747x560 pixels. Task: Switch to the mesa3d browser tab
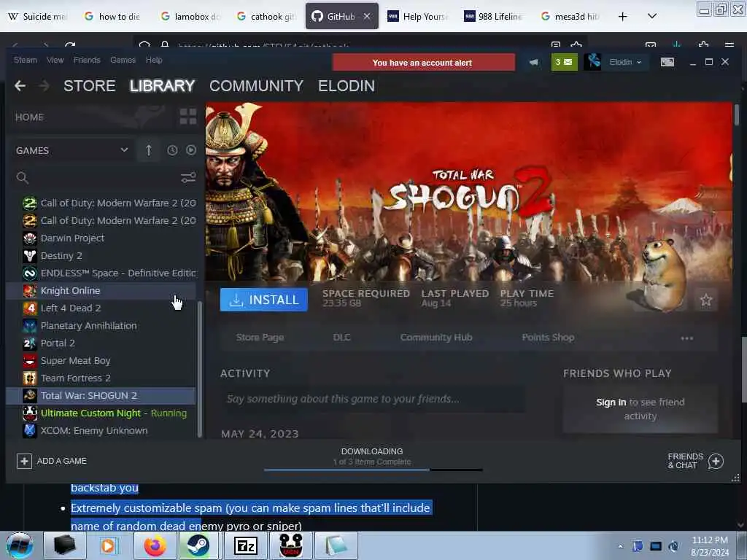(571, 16)
